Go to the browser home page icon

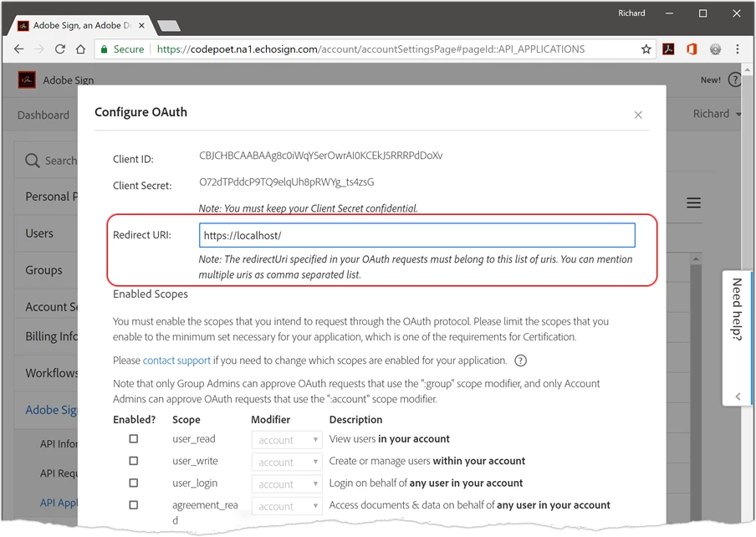point(80,49)
